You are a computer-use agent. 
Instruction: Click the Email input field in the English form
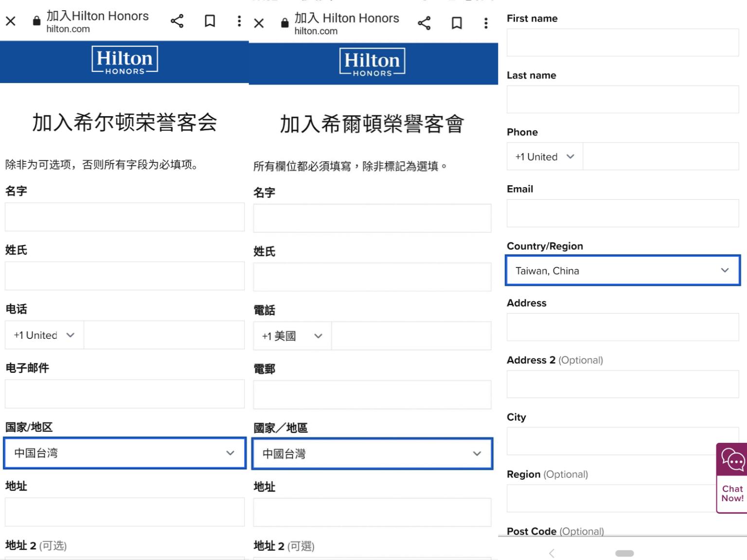(x=622, y=213)
